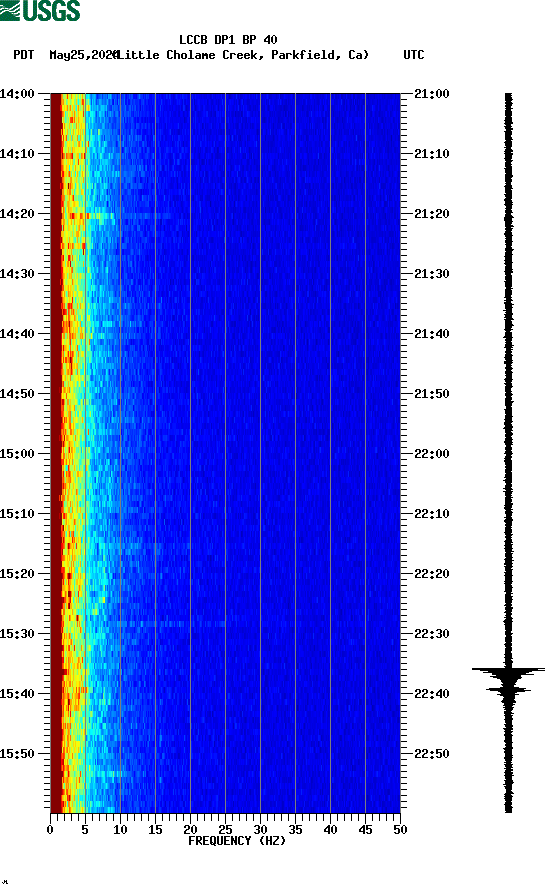Click the 14:10 PDT time label
The width and height of the screenshot is (552, 893).
17,154
